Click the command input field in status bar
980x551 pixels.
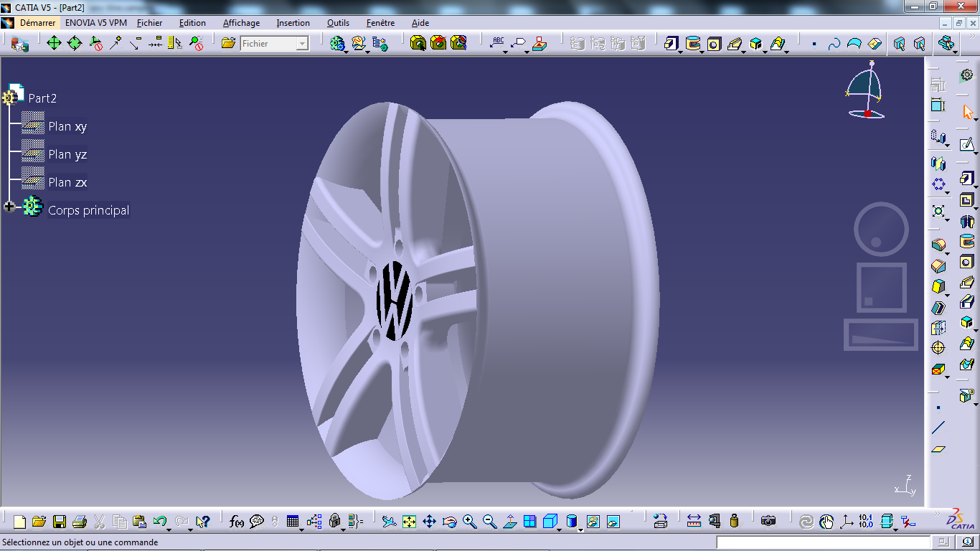[824, 542]
